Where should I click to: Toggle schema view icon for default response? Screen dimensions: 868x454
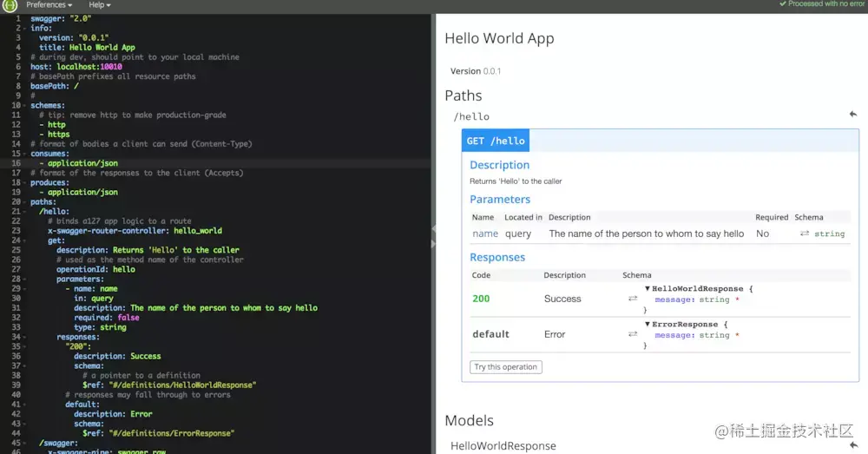click(633, 334)
